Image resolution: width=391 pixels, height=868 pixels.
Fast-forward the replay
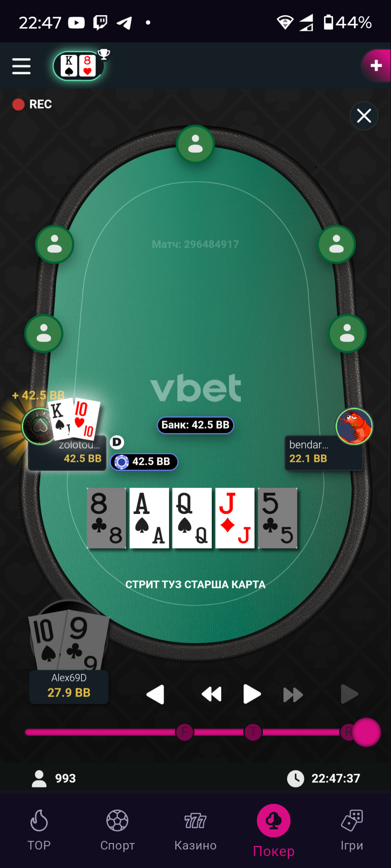pyautogui.click(x=293, y=695)
